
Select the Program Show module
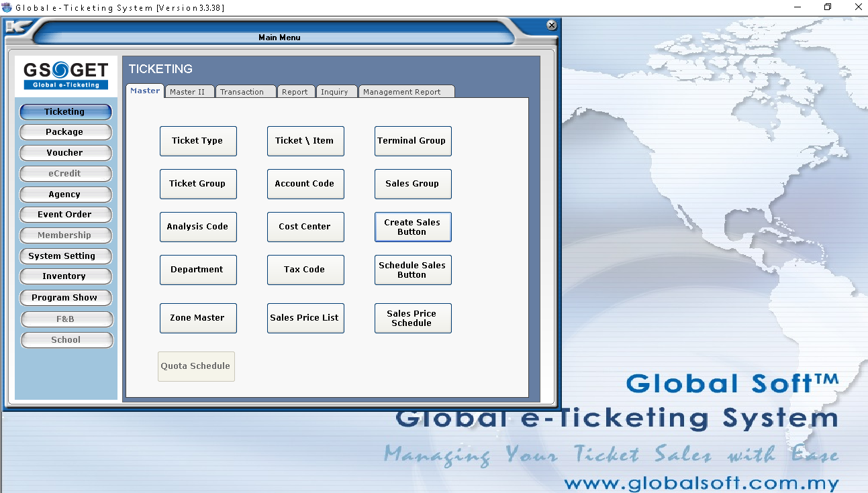pyautogui.click(x=65, y=297)
